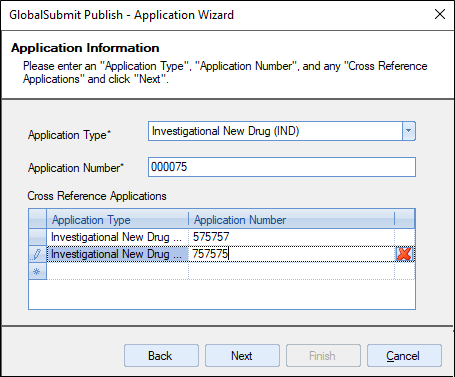Close the Application Wizard window
The height and width of the screenshot is (377, 455).
point(440,14)
